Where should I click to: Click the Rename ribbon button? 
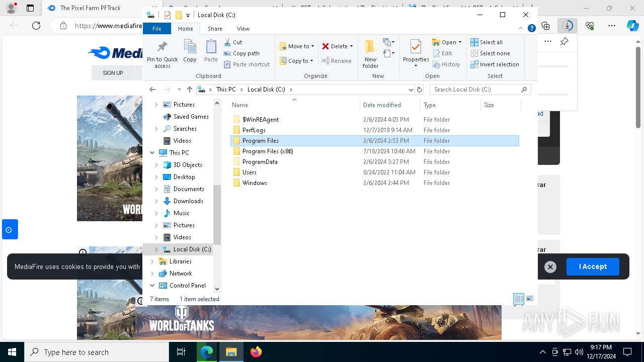click(337, 61)
